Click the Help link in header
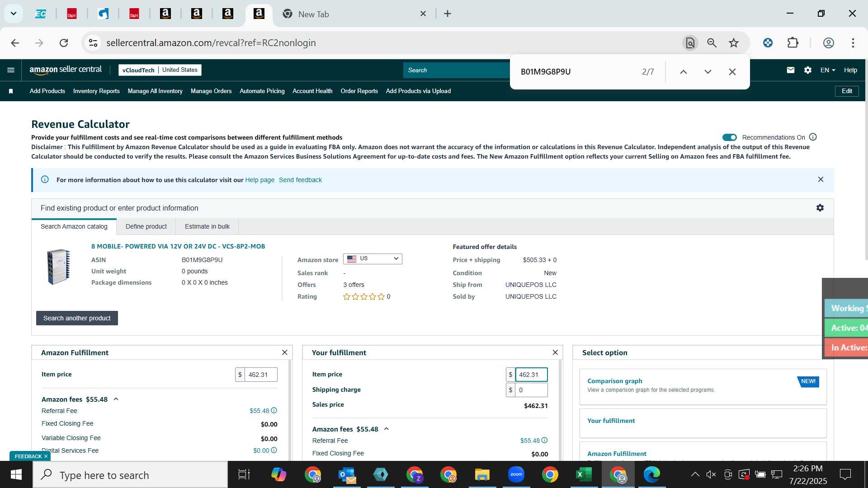The image size is (868, 488). tap(850, 70)
